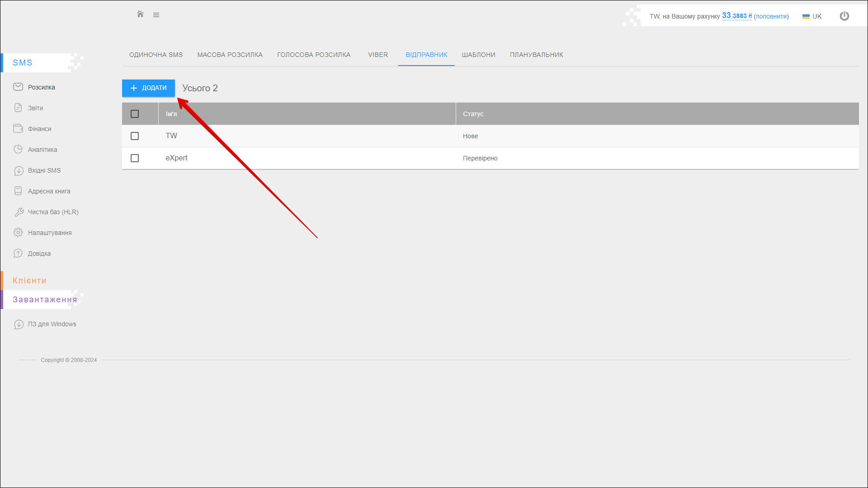Open Аналітика pie chart icon
Viewport: 868px width, 488px height.
[18, 149]
